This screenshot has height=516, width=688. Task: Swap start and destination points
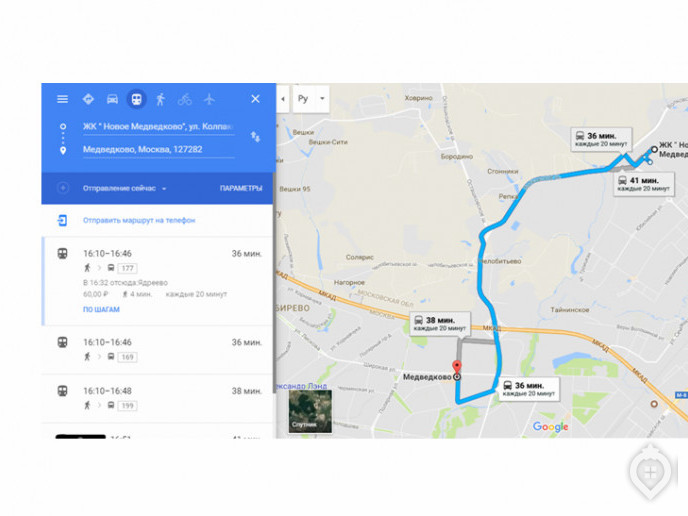coord(255,136)
